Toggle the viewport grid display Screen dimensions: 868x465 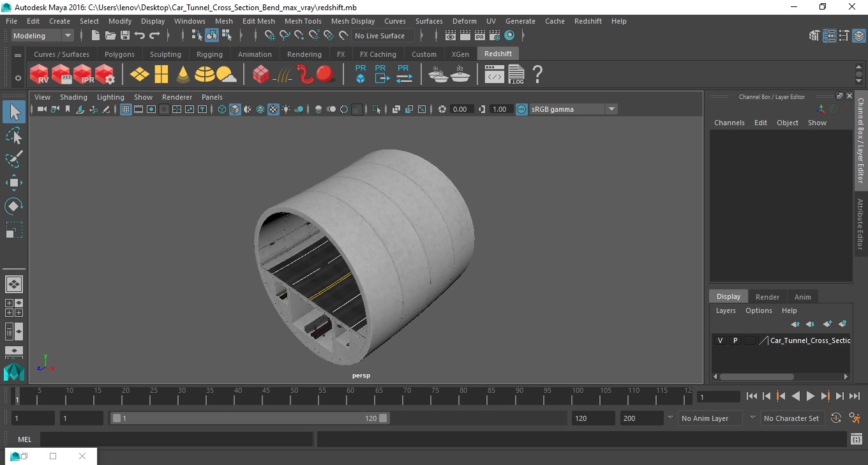[x=126, y=109]
